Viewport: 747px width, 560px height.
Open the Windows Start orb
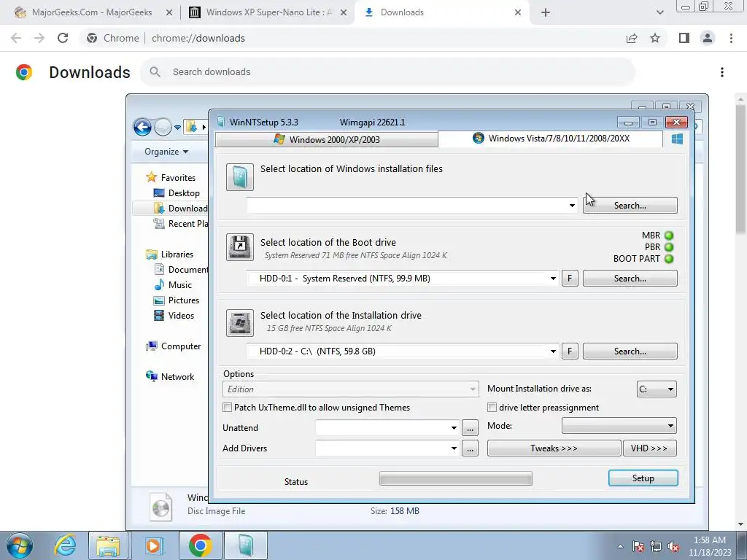pyautogui.click(x=19, y=545)
